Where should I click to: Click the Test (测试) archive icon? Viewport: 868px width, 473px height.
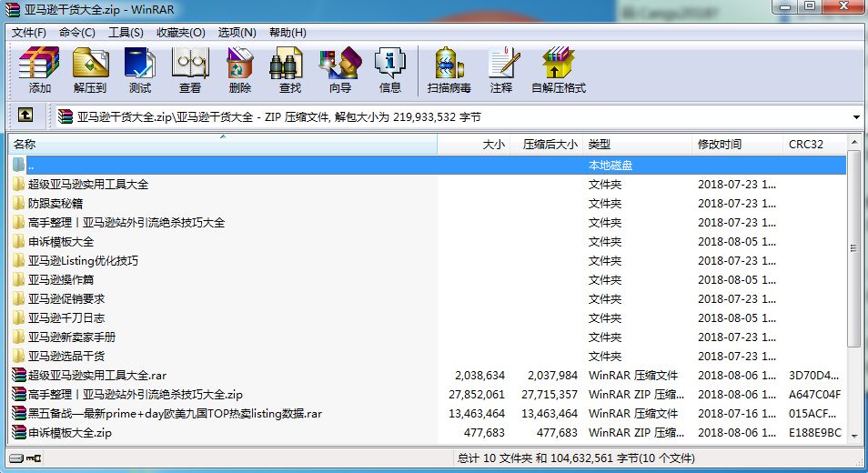coord(139,70)
